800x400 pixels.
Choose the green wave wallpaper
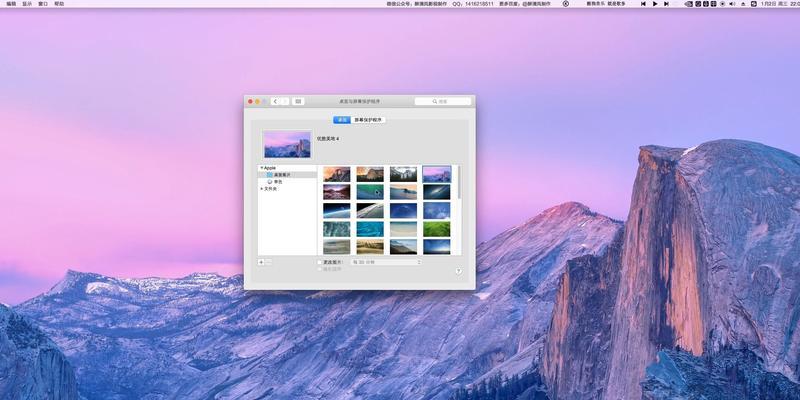[x=370, y=192]
